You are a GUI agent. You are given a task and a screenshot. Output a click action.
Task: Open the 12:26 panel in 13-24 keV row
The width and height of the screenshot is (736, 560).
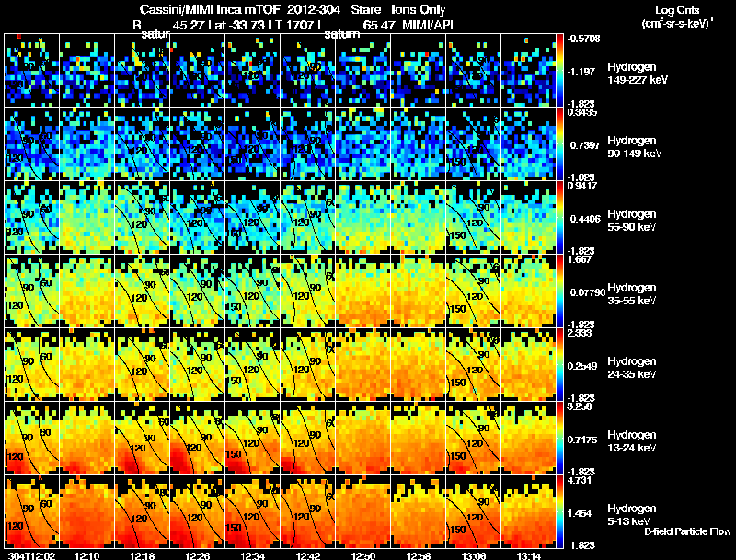click(198, 439)
